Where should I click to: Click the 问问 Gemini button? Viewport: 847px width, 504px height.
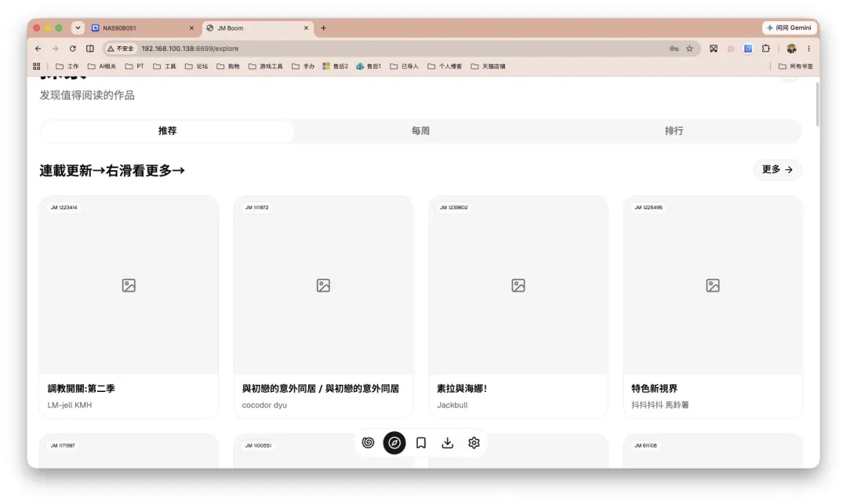pyautogui.click(x=789, y=27)
